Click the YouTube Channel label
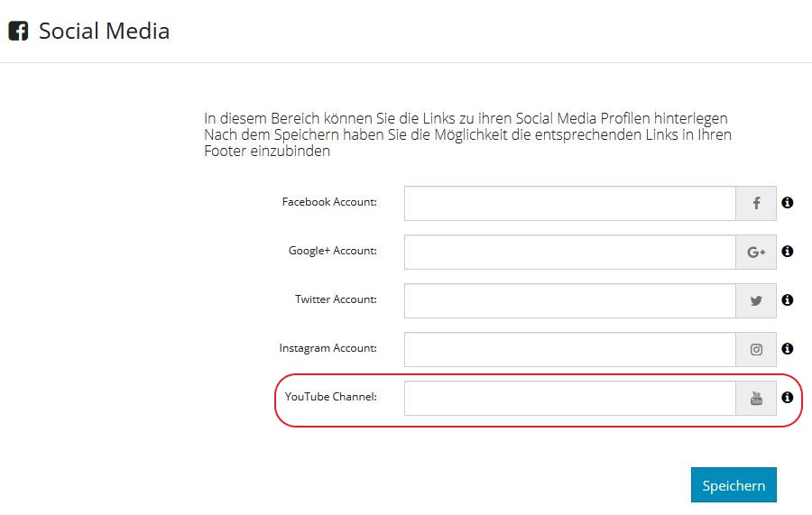Image resolution: width=812 pixels, height=515 pixels. tap(331, 397)
